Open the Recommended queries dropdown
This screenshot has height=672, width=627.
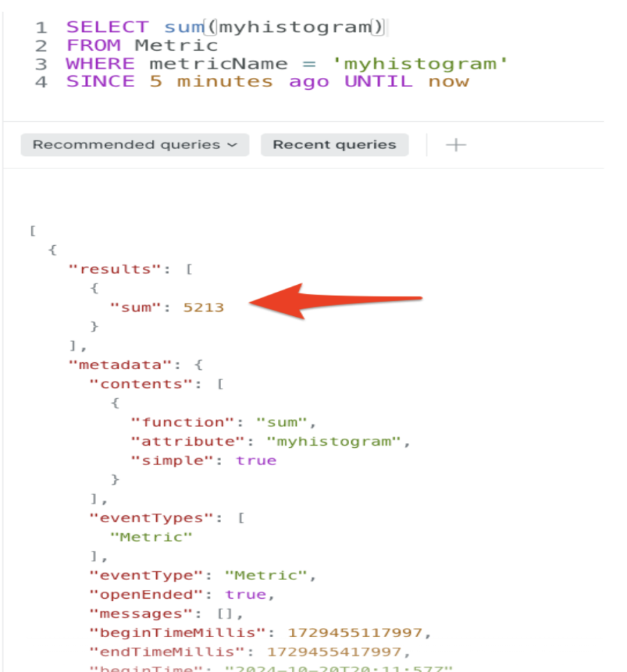pyautogui.click(x=134, y=145)
